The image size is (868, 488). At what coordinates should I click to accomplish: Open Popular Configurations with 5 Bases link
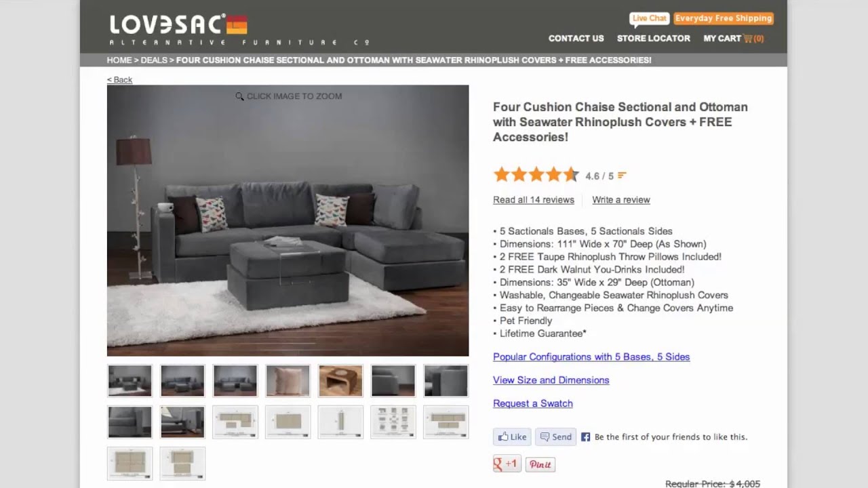(x=591, y=357)
